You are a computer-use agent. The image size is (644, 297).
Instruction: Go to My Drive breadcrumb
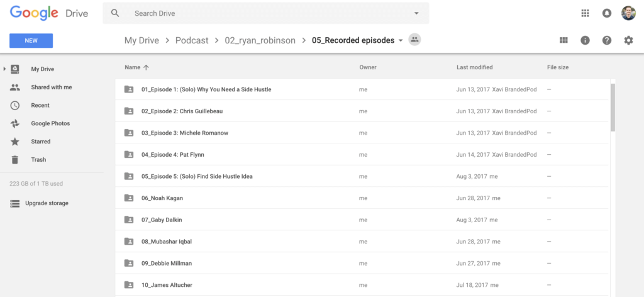(x=142, y=40)
